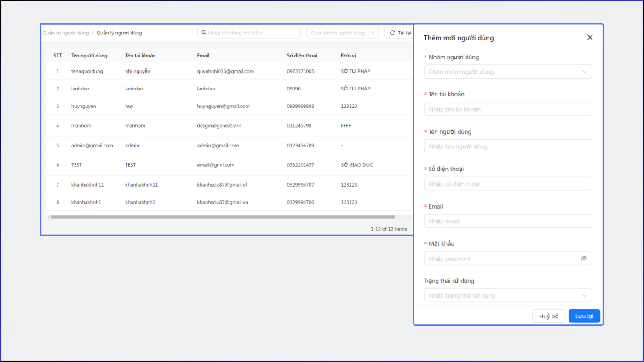This screenshot has width=644, height=362.
Task: Click Quản lý người dùng breadcrumb
Action: pos(119,33)
